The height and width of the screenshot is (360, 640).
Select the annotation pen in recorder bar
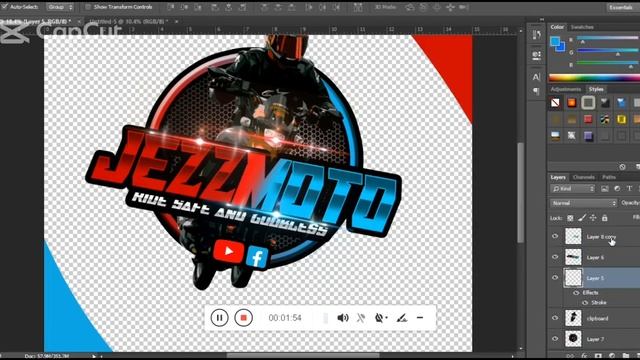402,318
